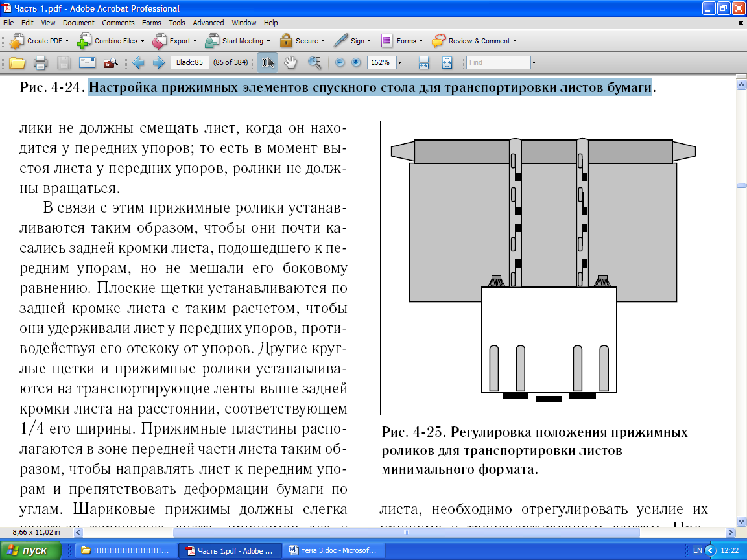Open the zoom percentage dropdown arrow

(399, 62)
